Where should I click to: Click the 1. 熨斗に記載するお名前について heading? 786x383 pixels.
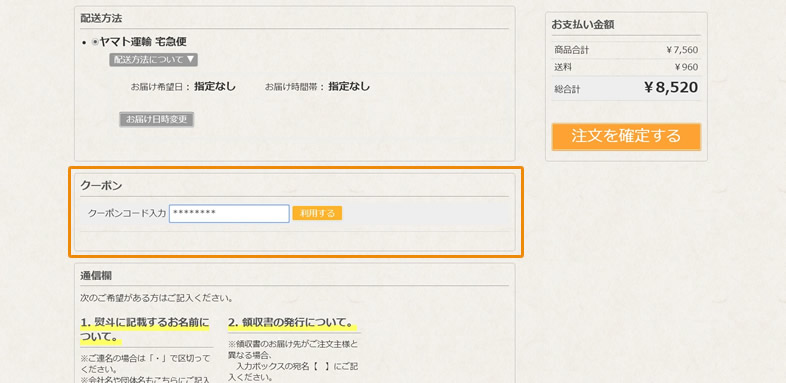tap(144, 329)
